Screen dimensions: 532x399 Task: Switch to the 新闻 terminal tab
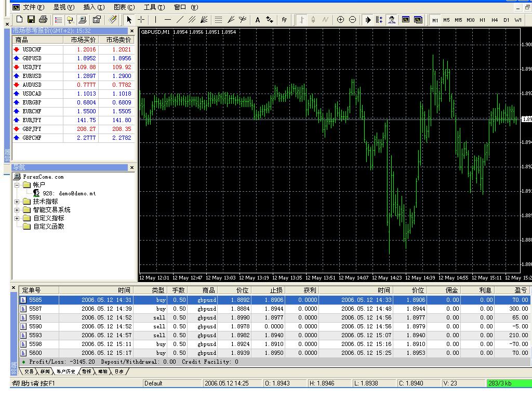click(x=45, y=371)
